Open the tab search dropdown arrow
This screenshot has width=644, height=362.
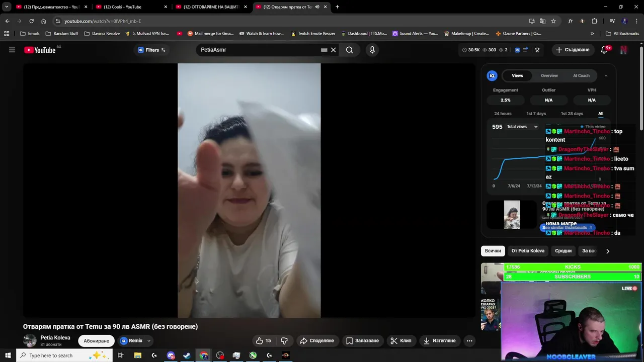pos(7,7)
